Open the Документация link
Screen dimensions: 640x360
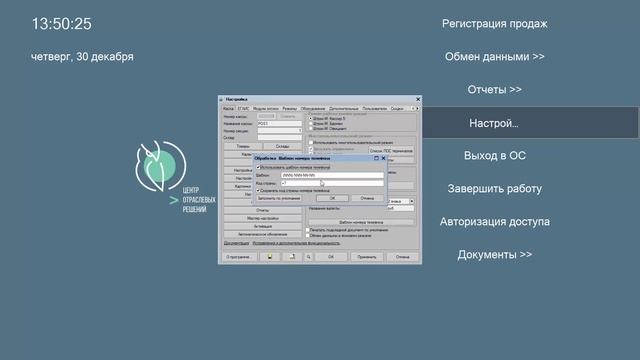(236, 243)
